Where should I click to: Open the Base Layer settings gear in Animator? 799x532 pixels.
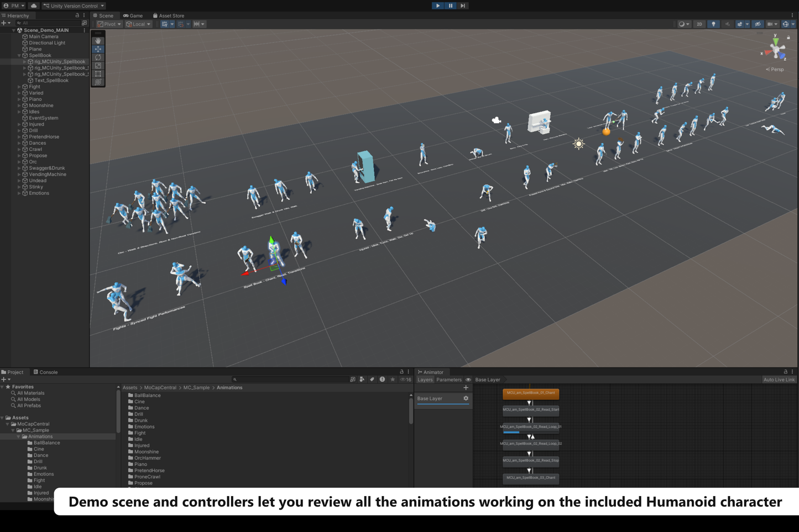pos(465,398)
